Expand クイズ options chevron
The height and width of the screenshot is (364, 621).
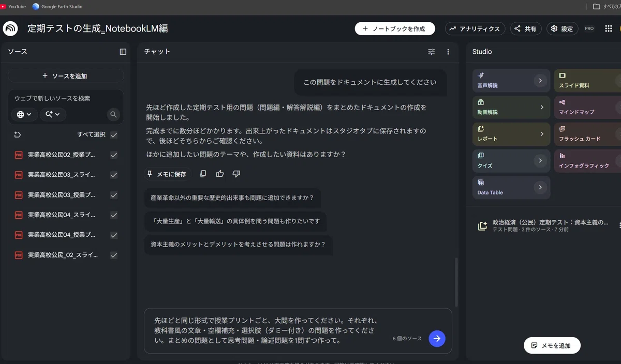[x=540, y=161]
